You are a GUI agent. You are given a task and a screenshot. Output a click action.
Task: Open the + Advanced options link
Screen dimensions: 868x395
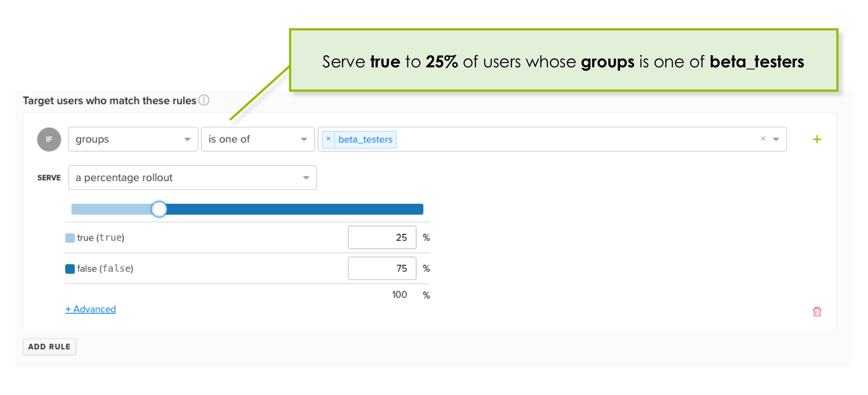[x=90, y=309]
